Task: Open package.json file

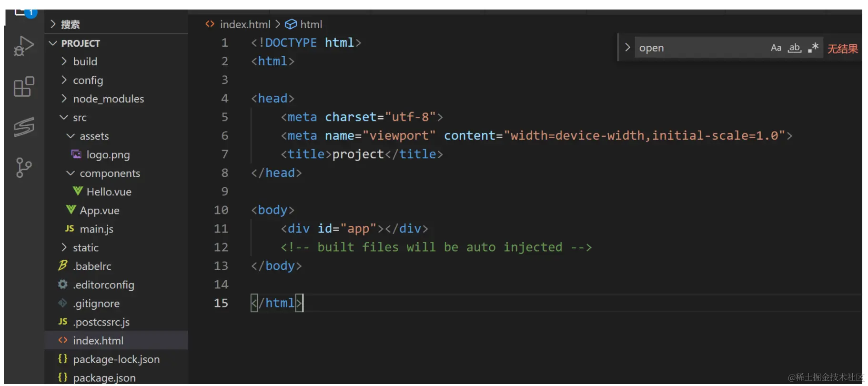Action: coord(104,377)
